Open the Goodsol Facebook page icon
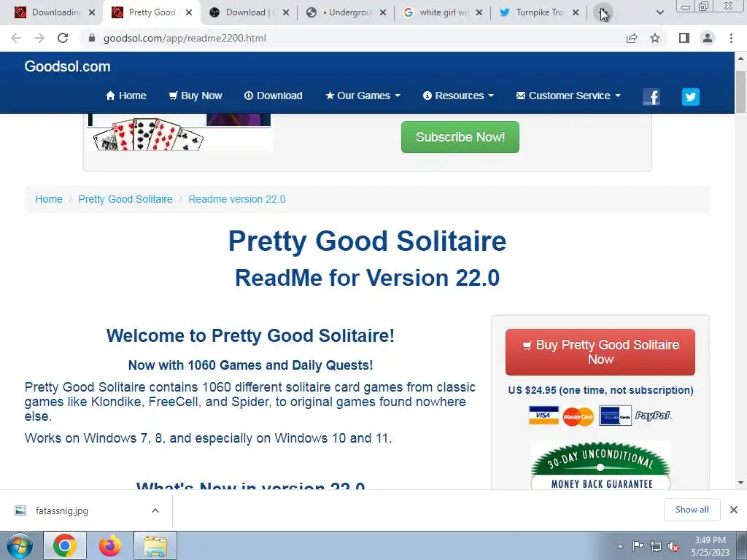 coord(651,97)
